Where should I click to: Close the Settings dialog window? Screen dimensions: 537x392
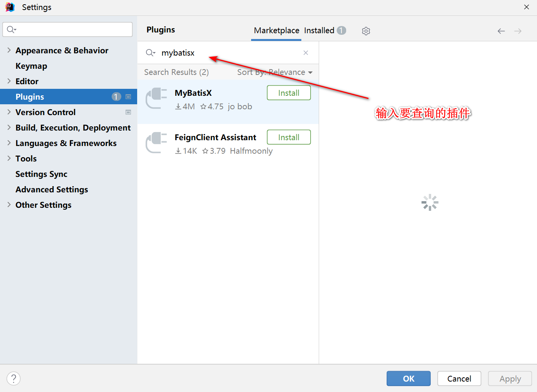click(526, 7)
